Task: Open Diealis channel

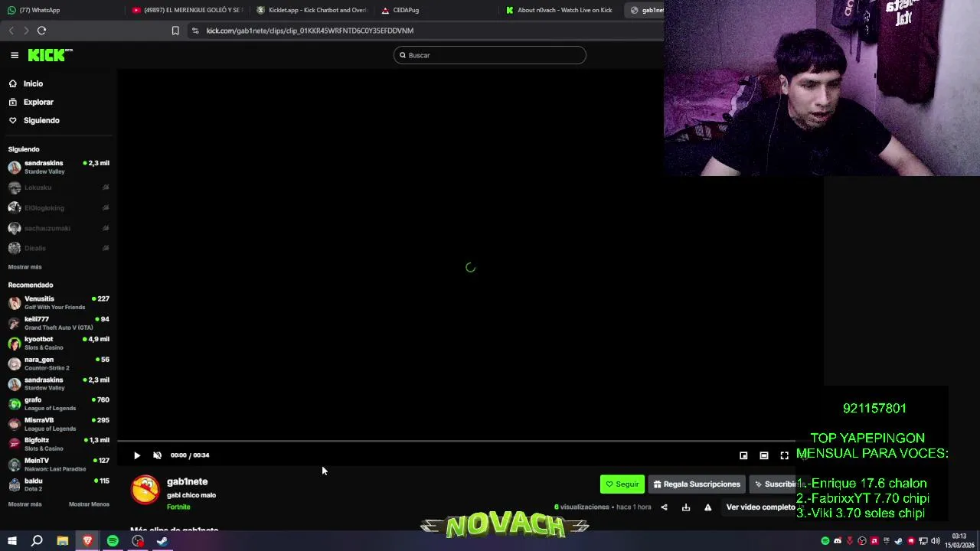Action: [58, 248]
